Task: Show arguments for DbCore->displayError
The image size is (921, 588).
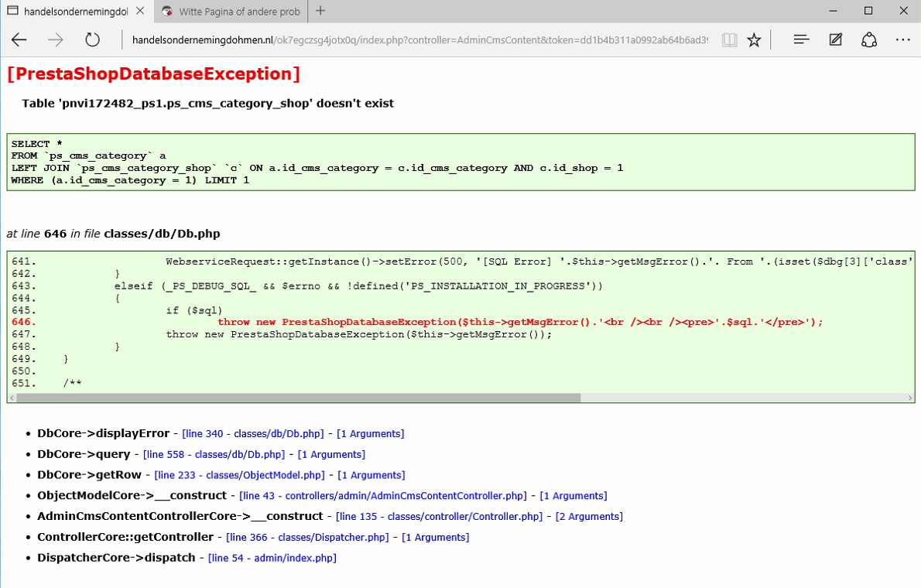Action: point(370,433)
